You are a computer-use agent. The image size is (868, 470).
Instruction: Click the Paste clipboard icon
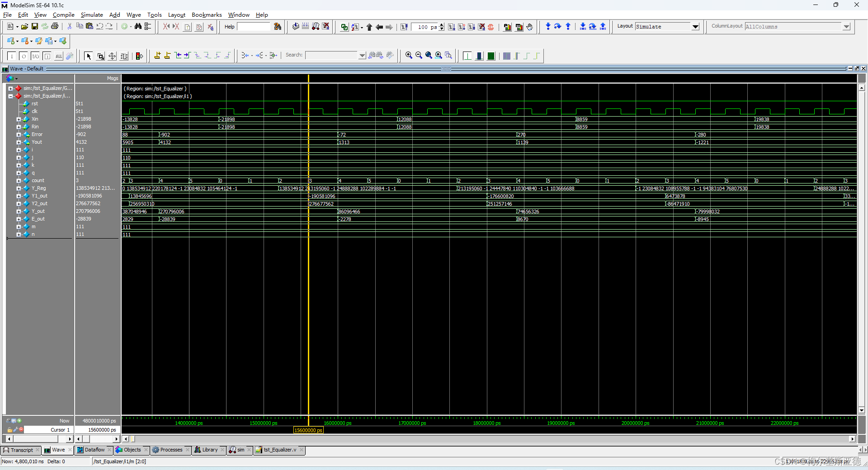pos(90,27)
